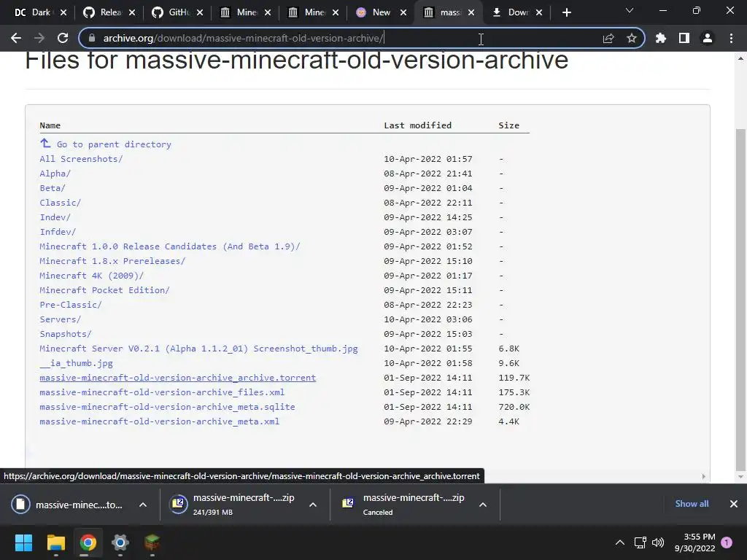The image size is (747, 560).
Task: Open Minecraft 4K (2009)/ folder
Action: pos(91,276)
